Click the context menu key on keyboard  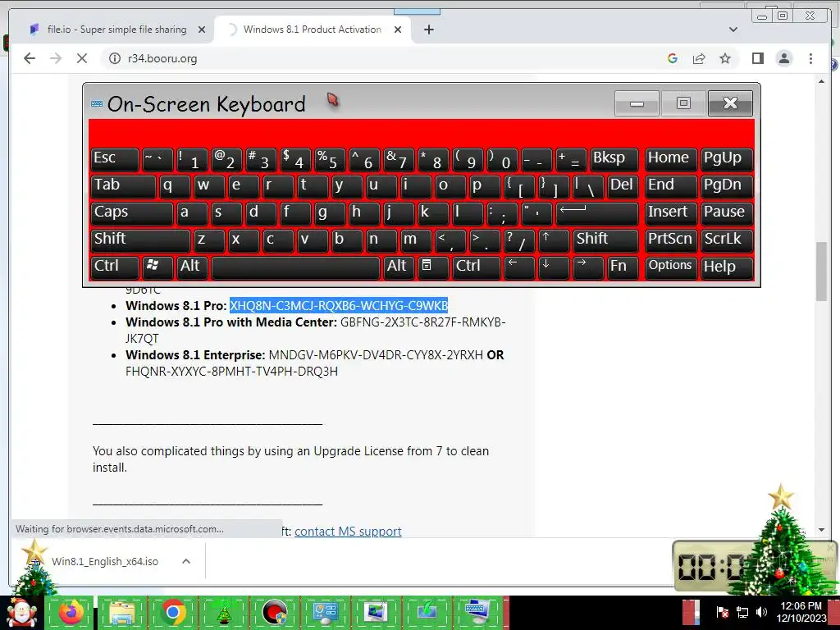[x=433, y=267]
